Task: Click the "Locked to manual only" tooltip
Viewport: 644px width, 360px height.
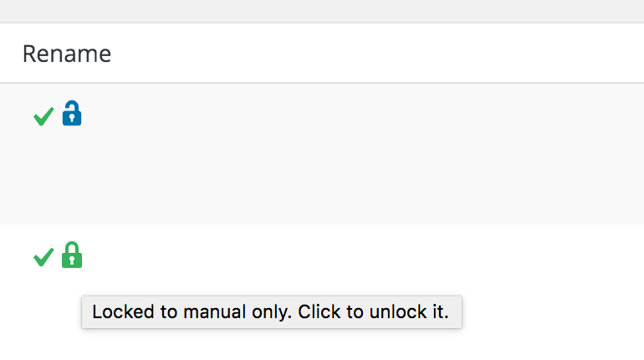Action: pyautogui.click(x=271, y=312)
